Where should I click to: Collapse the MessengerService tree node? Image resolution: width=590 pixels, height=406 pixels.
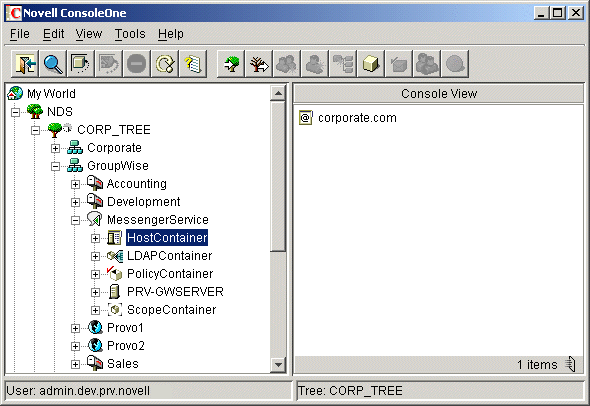pyautogui.click(x=75, y=220)
